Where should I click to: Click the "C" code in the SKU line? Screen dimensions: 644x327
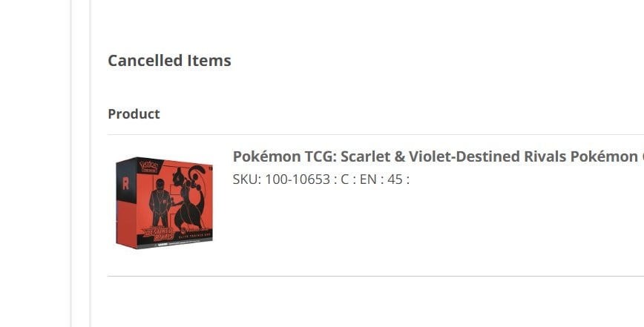[345, 179]
